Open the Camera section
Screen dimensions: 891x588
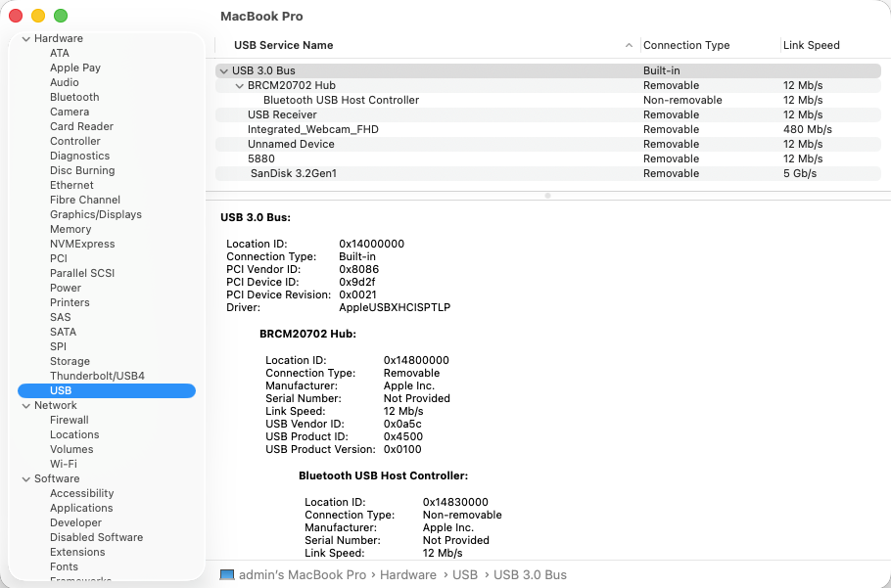click(x=70, y=113)
